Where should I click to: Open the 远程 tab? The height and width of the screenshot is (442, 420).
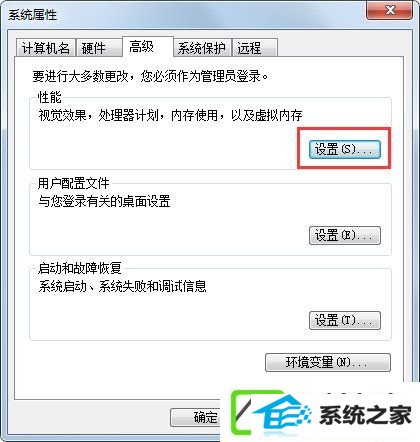coord(255,48)
